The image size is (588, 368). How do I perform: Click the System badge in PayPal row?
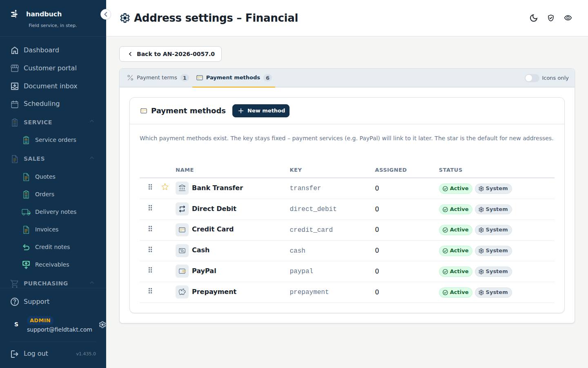point(493,272)
